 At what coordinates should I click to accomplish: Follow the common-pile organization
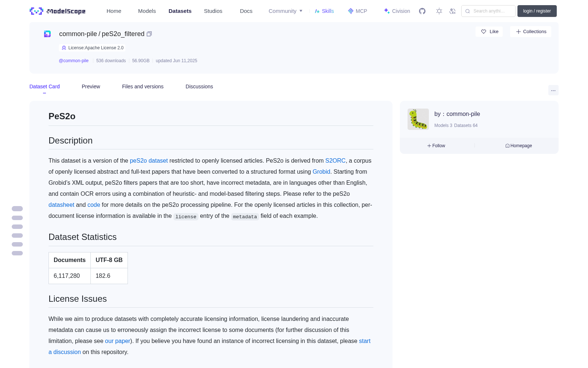[x=436, y=146]
